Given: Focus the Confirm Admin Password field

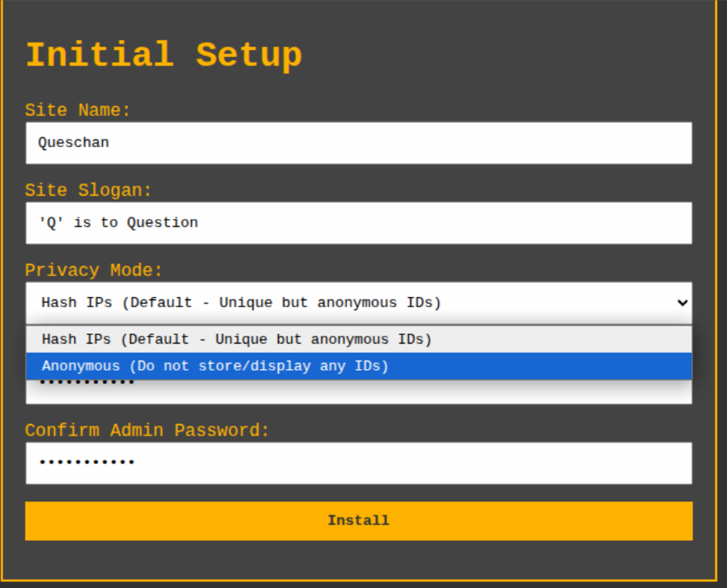Looking at the screenshot, I should [358, 463].
